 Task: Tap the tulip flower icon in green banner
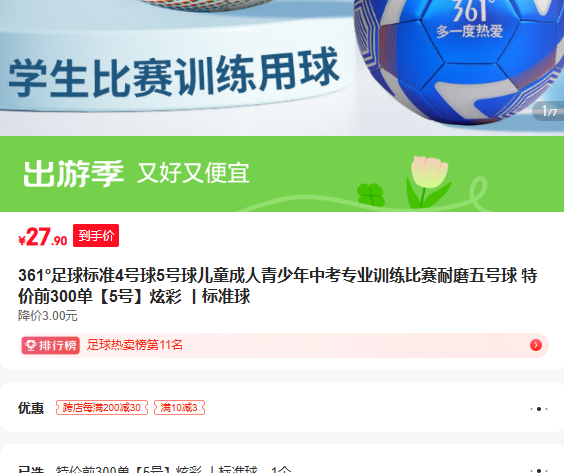point(429,181)
